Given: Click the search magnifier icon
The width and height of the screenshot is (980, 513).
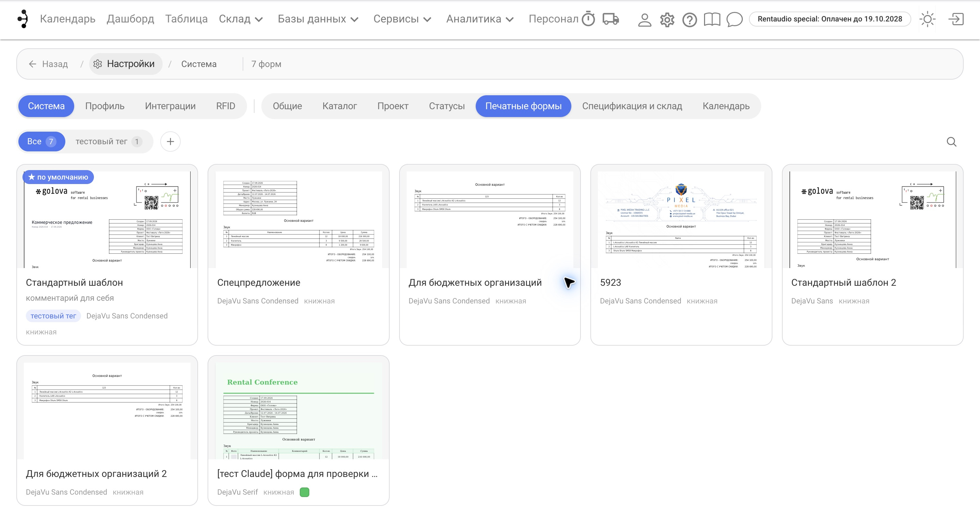Looking at the screenshot, I should click(x=951, y=142).
